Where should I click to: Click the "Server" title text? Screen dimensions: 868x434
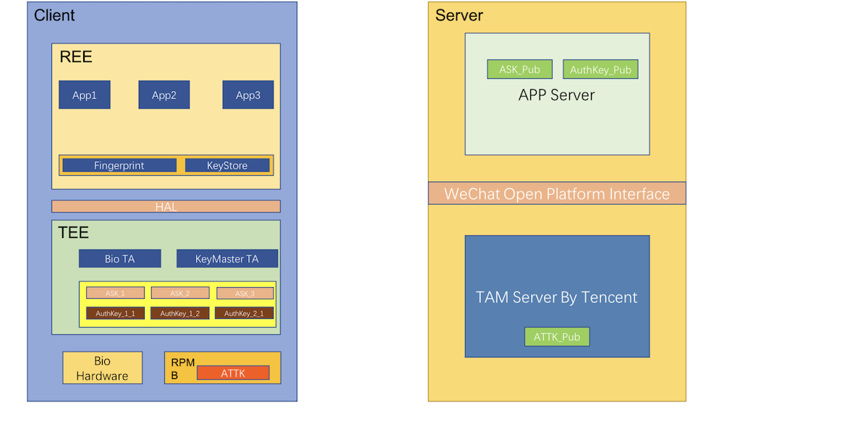[459, 15]
